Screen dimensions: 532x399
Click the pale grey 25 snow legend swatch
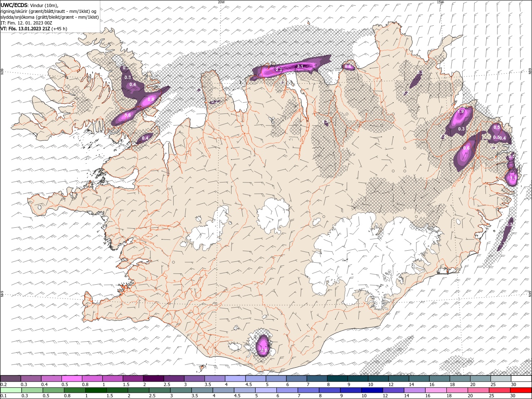pyautogui.click(x=501, y=379)
